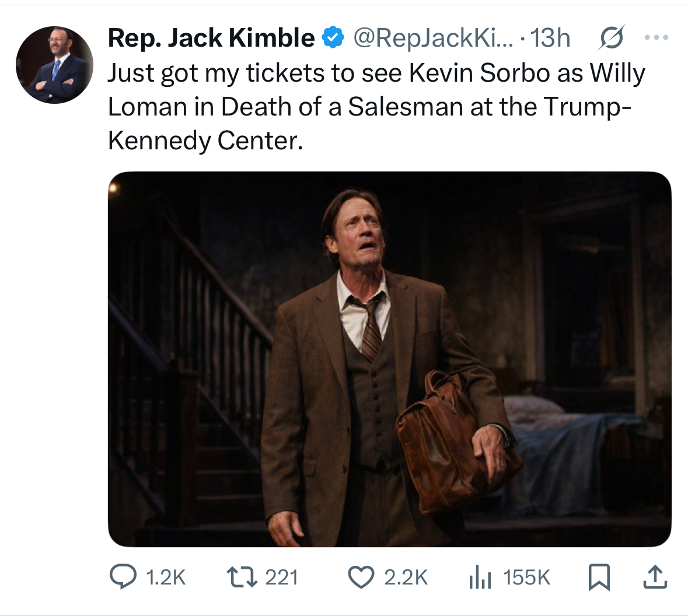Click the share upload arrow icon
This screenshot has height=616, width=688.
click(655, 577)
